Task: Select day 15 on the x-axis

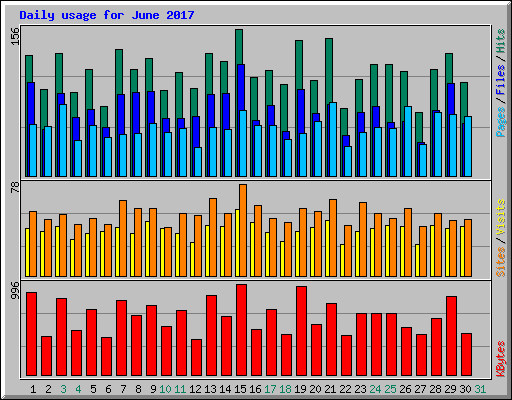Action: (x=240, y=389)
